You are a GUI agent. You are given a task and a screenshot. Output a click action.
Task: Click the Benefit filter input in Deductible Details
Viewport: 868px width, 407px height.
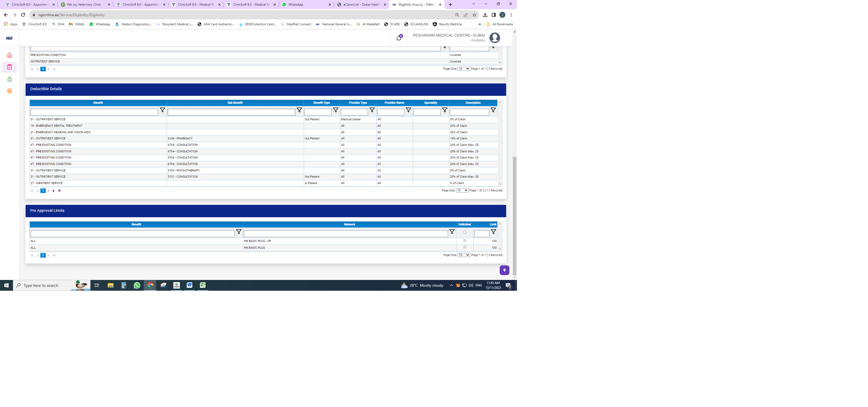pyautogui.click(x=94, y=112)
